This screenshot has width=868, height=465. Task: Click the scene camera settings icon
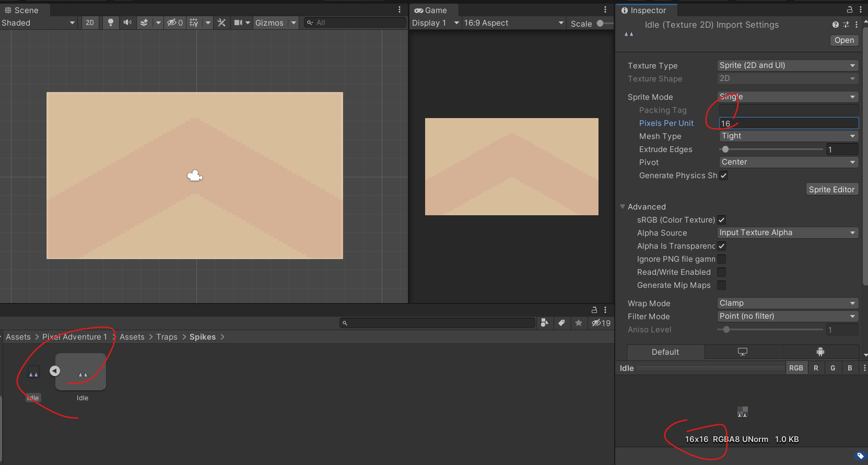click(x=238, y=22)
